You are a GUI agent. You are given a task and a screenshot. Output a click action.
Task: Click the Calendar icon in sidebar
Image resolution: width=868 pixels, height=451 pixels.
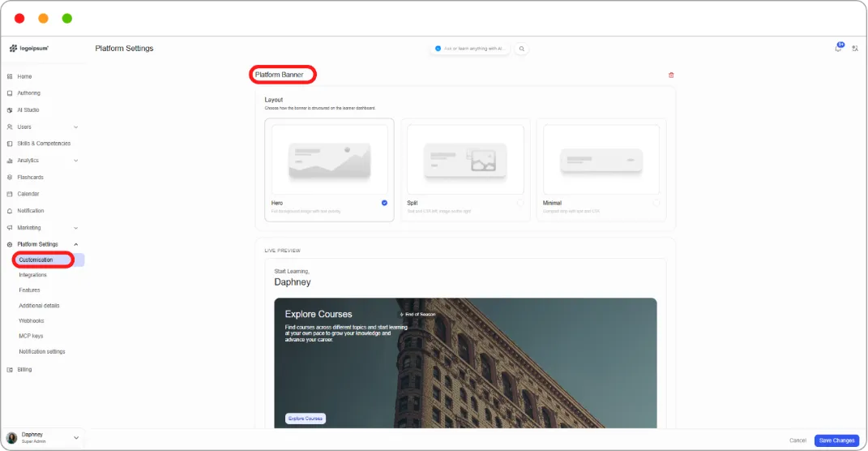click(10, 194)
